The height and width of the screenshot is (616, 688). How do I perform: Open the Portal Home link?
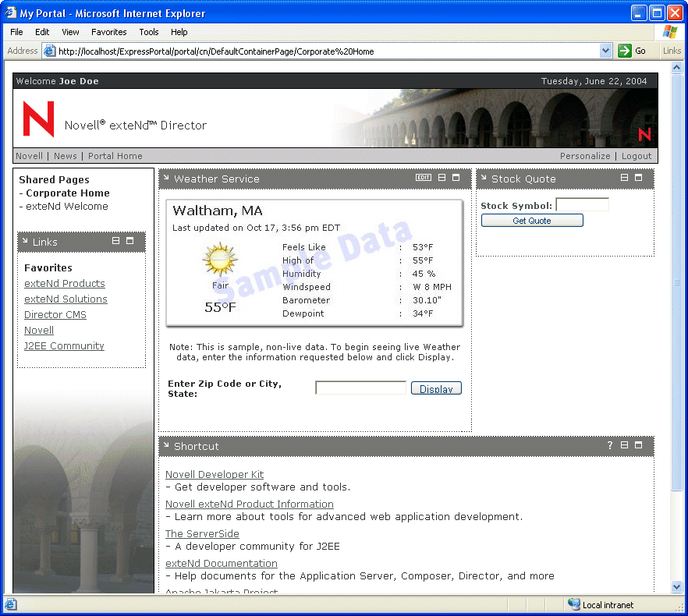[x=115, y=156]
